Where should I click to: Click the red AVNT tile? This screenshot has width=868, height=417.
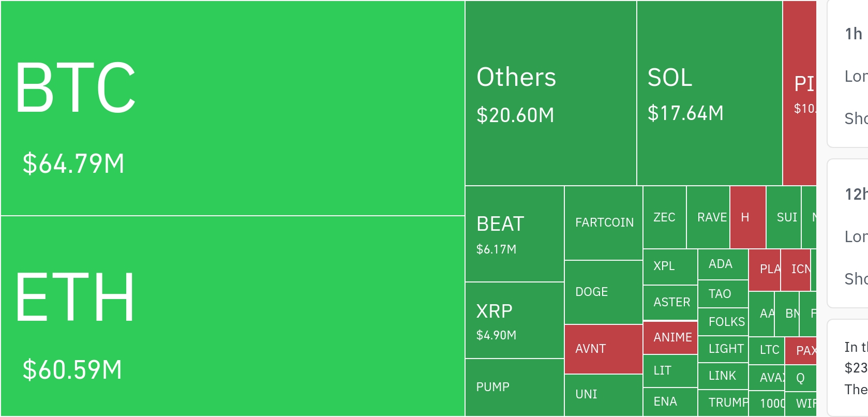pyautogui.click(x=604, y=349)
